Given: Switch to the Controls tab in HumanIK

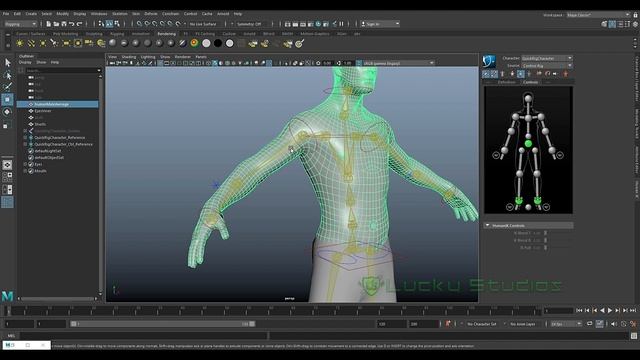Looking at the screenshot, I should click(531, 82).
